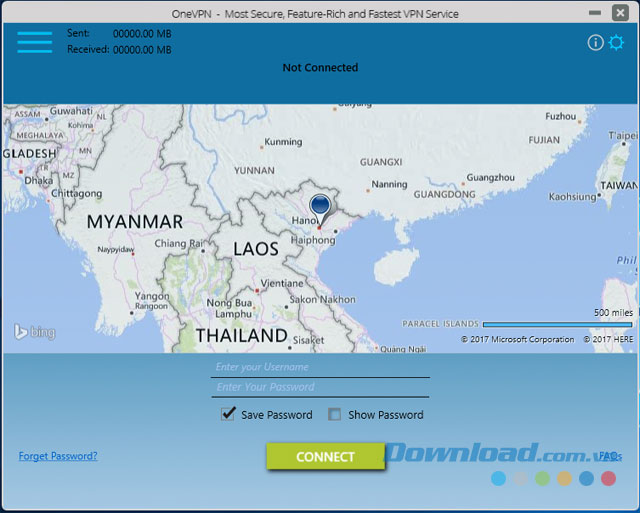Open the Forget Password? link
The image size is (640, 513).
[x=58, y=456]
